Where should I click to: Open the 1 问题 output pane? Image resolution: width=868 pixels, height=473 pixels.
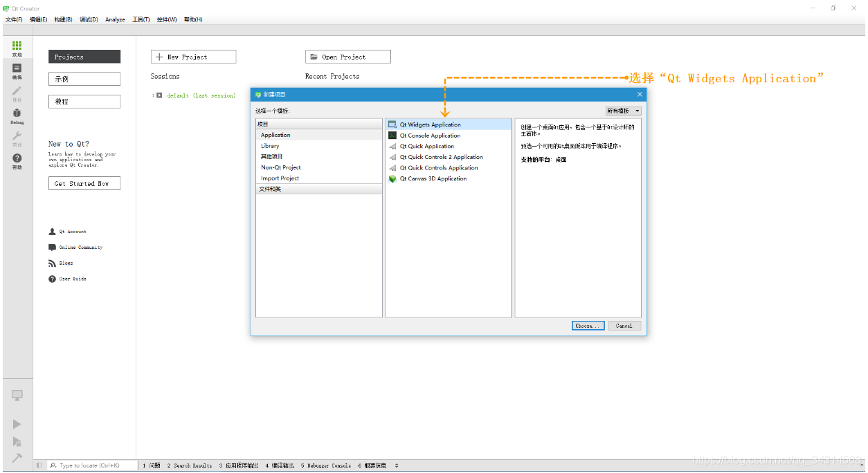click(152, 465)
